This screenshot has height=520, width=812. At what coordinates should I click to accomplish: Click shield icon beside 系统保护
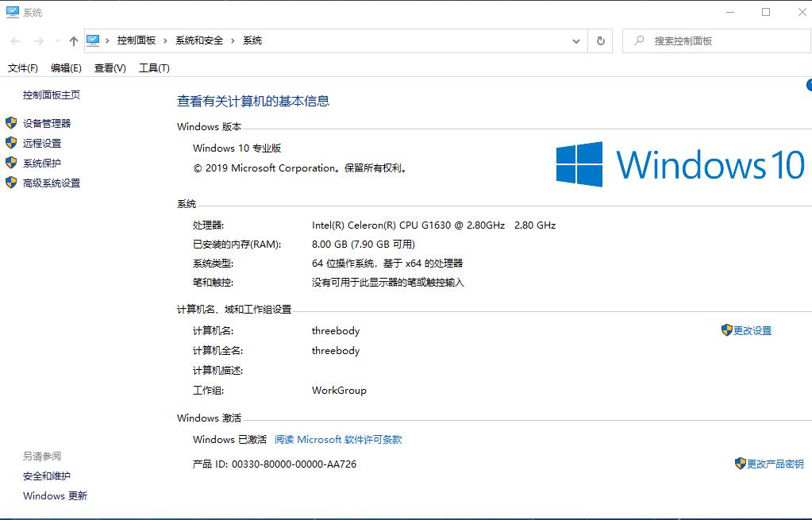(x=11, y=163)
